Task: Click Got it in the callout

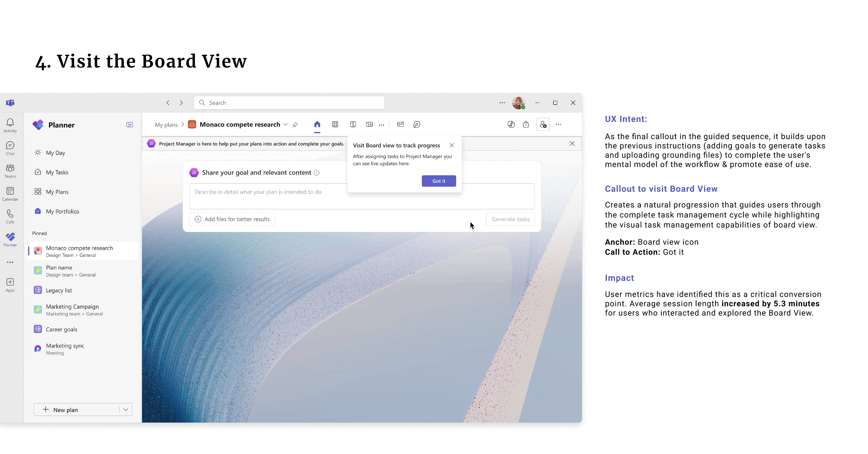Action: 439,181
